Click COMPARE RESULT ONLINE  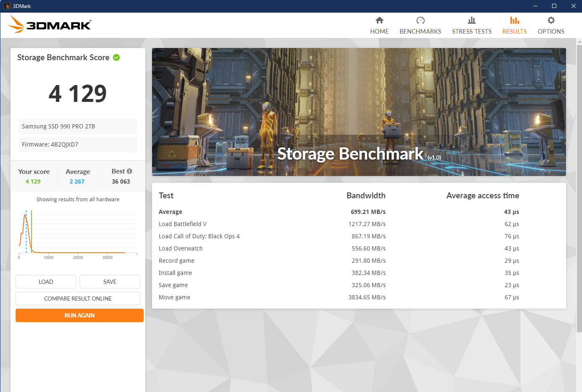click(78, 299)
